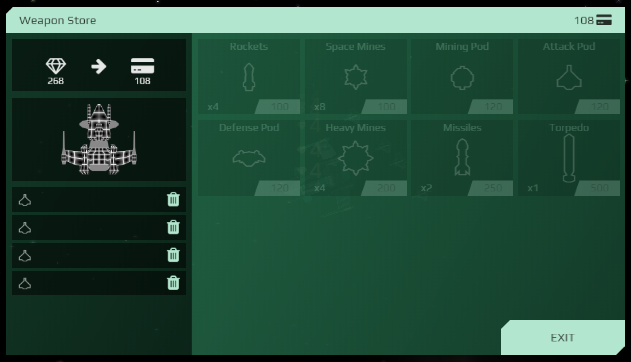Delete the fourth equipped weapon with trash icon
This screenshot has height=362, width=631.
pos(173,283)
